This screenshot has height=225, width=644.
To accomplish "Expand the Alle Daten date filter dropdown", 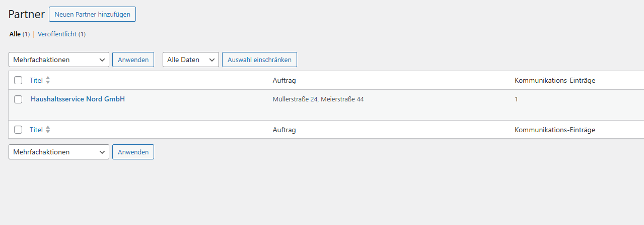I will (191, 60).
